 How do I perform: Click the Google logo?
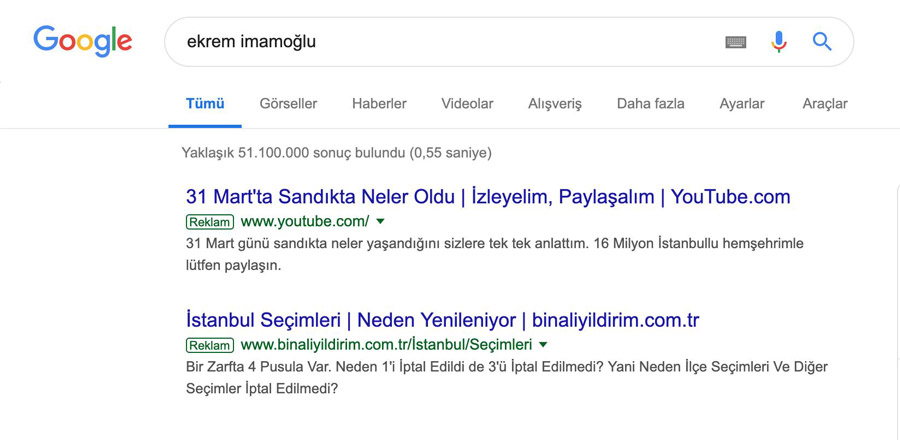point(83,41)
